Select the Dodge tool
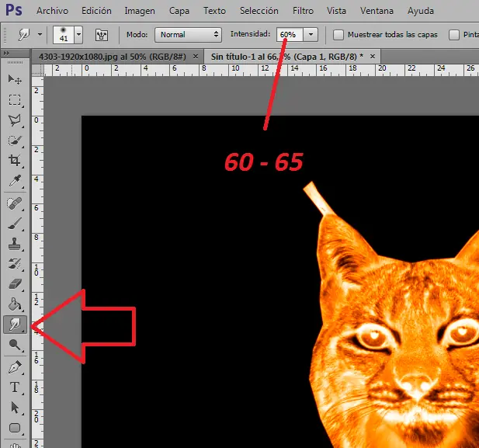Viewport: 479px width, 448px height. 14,345
